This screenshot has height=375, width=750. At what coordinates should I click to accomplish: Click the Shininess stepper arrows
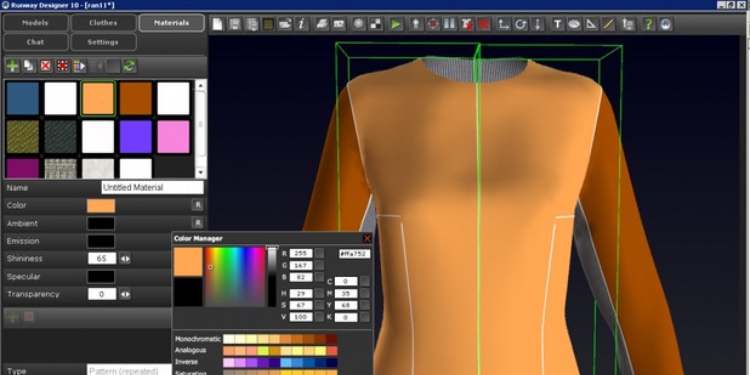pos(125,259)
